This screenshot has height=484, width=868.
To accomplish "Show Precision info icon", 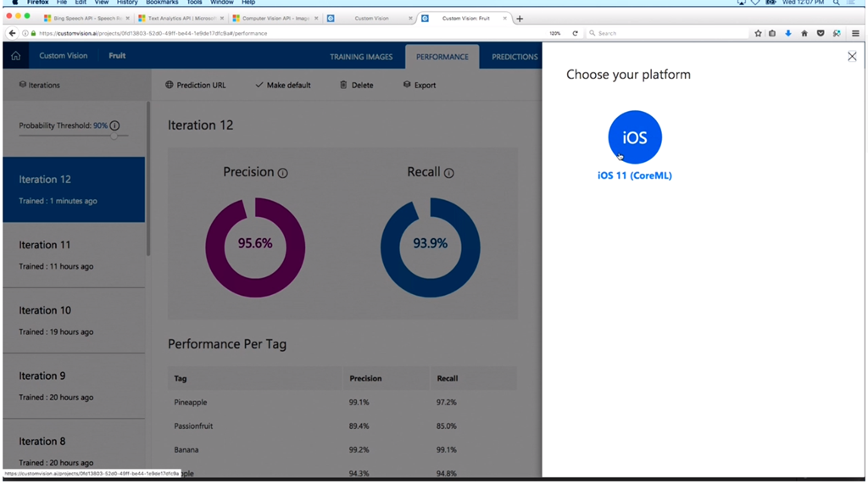I will point(282,173).
